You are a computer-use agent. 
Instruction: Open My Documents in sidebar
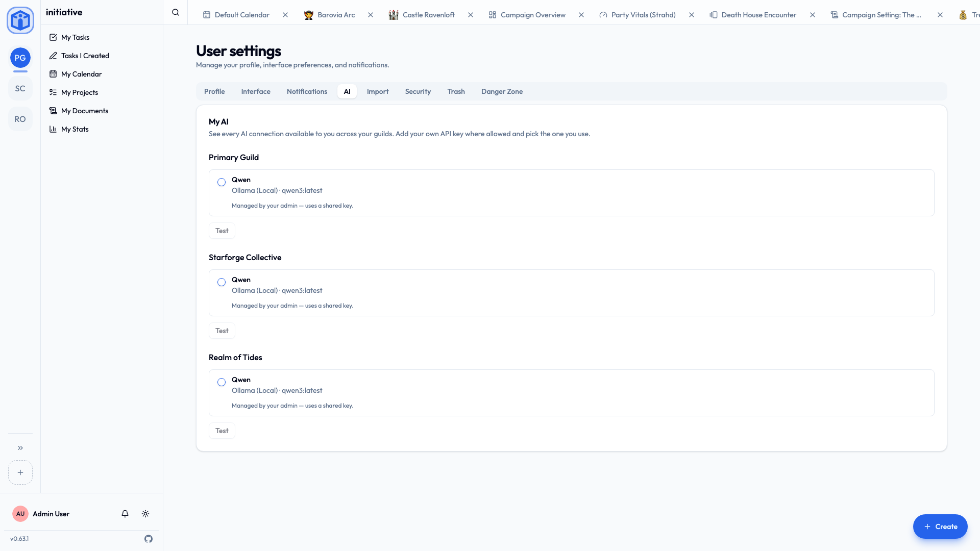point(102,111)
